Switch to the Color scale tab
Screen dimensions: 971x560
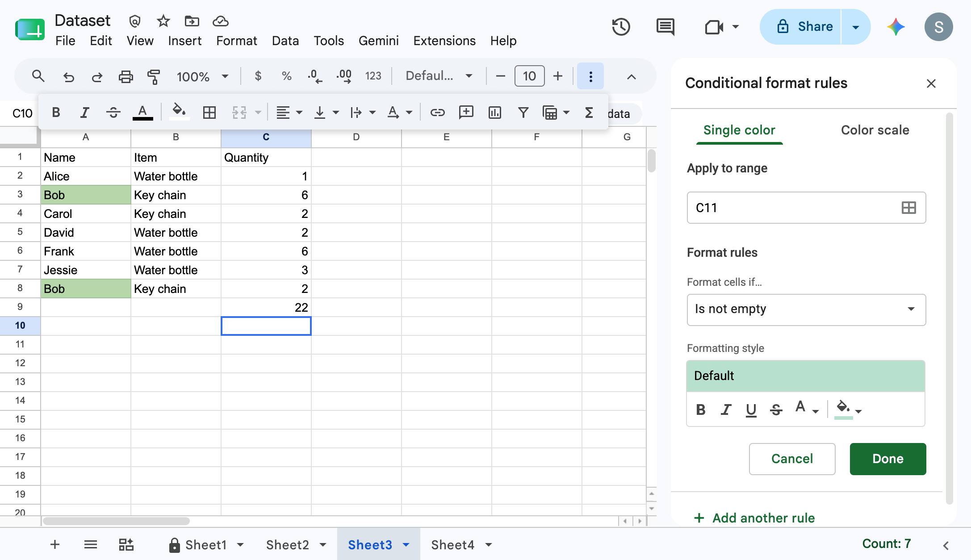click(x=875, y=130)
